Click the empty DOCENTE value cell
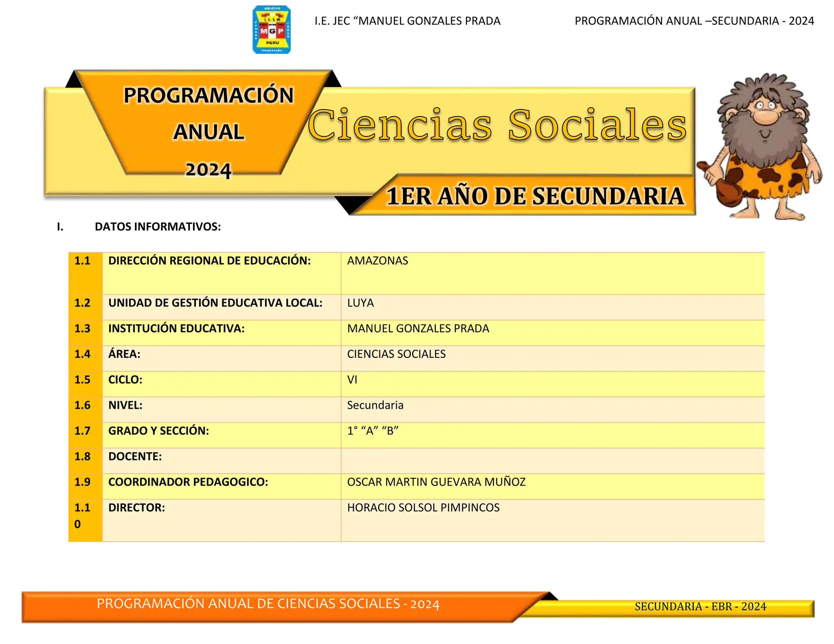 [553, 461]
